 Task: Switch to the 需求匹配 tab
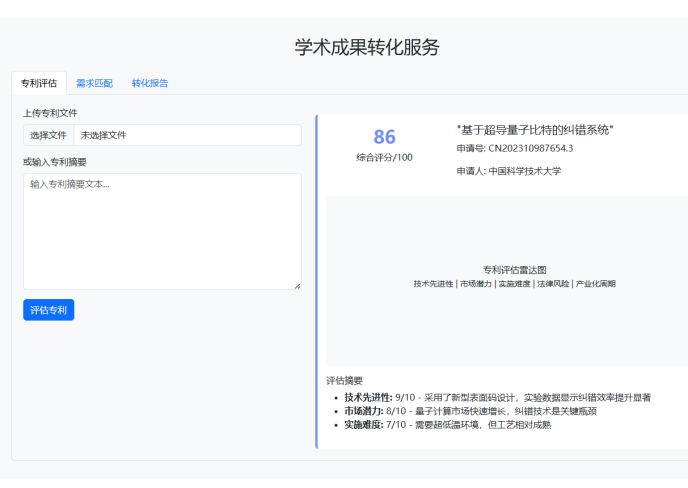[x=94, y=83]
